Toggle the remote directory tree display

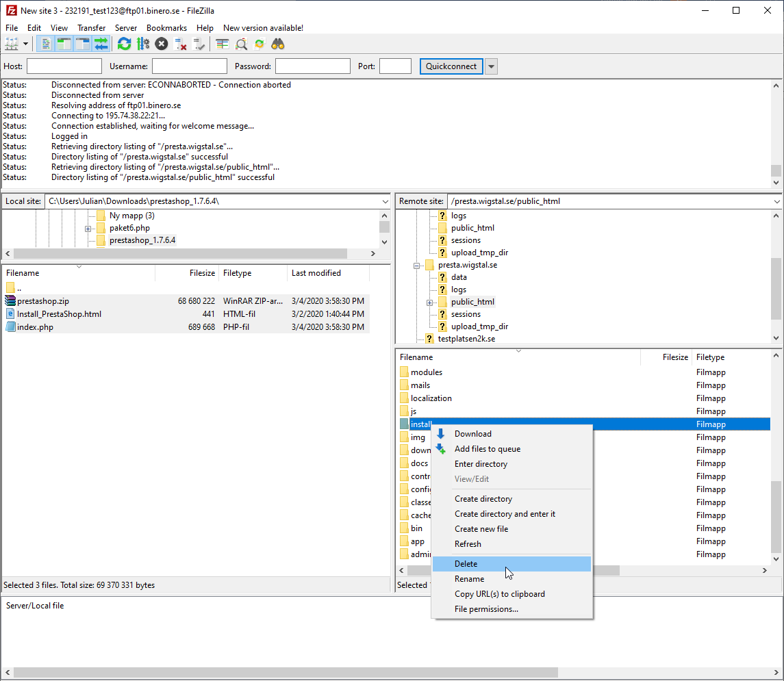[82, 44]
